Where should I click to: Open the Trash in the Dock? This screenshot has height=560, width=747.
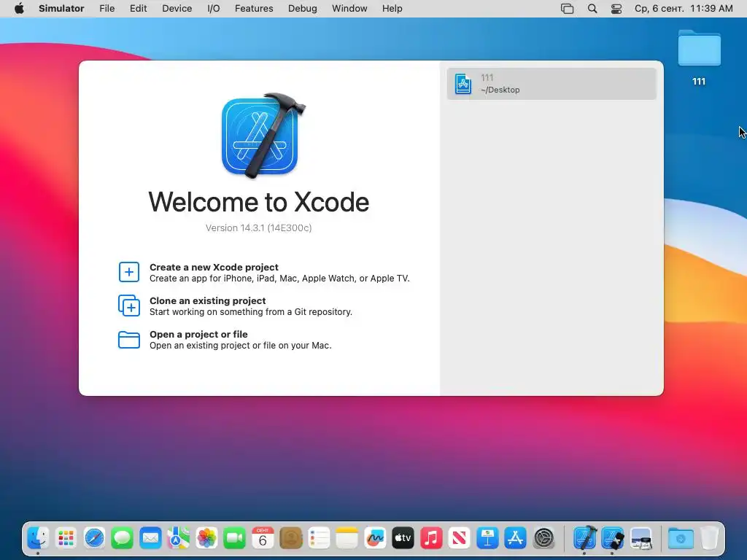coord(709,539)
